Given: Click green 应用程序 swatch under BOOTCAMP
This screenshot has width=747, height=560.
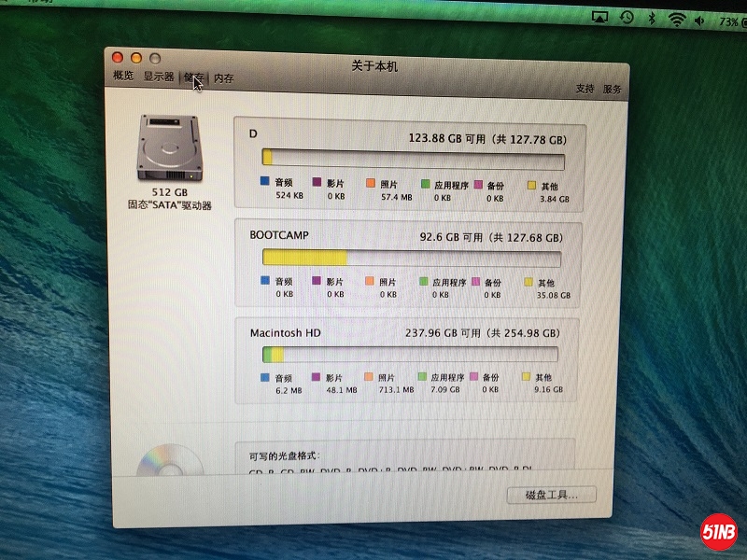Looking at the screenshot, I should tap(424, 282).
